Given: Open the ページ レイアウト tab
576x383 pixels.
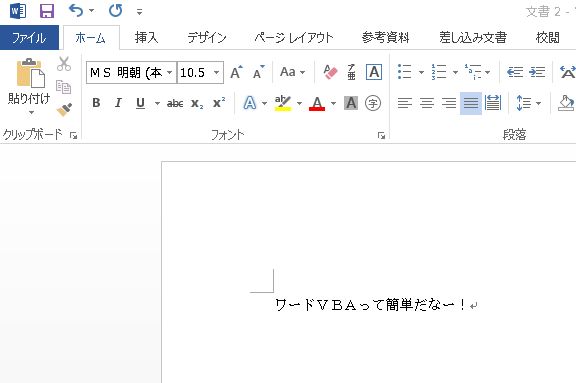Looking at the screenshot, I should click(x=294, y=37).
